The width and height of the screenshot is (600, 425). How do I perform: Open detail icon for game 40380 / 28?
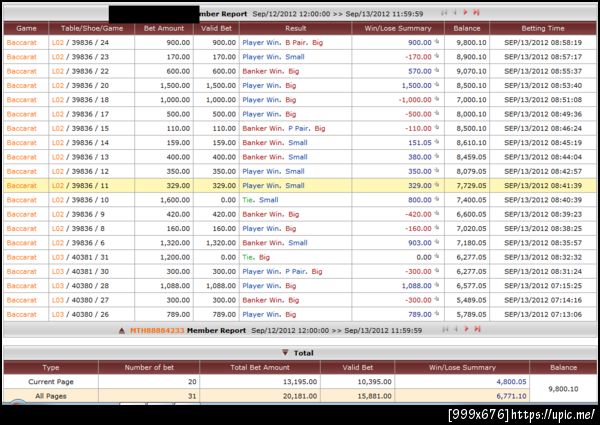437,285
